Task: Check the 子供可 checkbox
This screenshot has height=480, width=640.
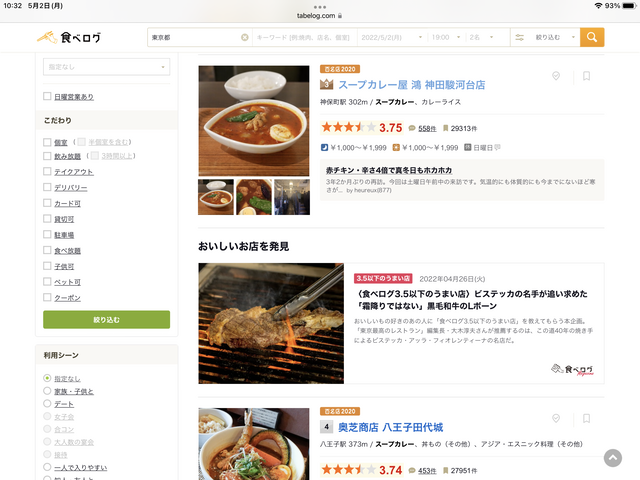Action: [47, 266]
